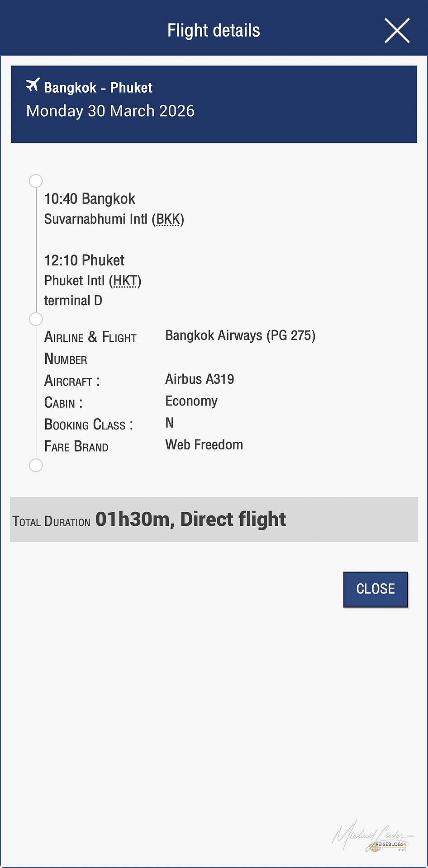Select the Bangkok - Phuket route heading

[98, 88]
